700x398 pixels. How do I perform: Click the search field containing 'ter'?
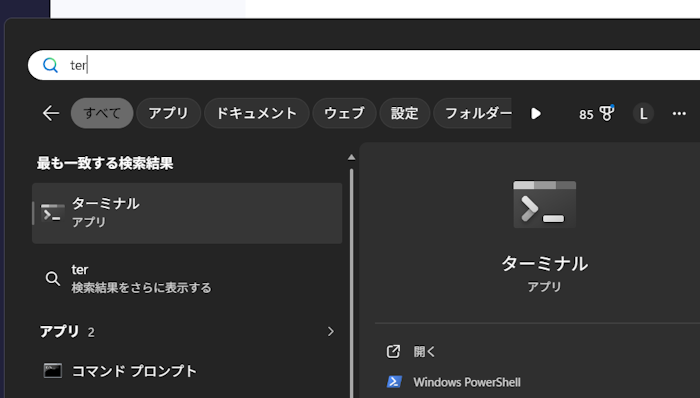tap(364, 65)
